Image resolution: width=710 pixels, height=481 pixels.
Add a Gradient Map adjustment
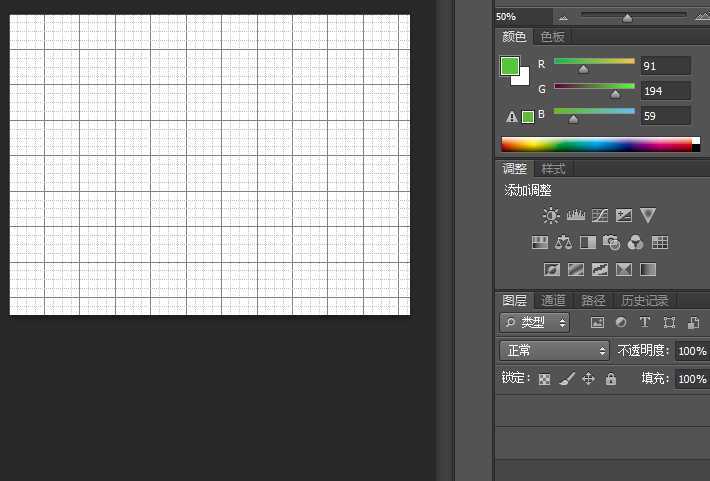coord(648,269)
